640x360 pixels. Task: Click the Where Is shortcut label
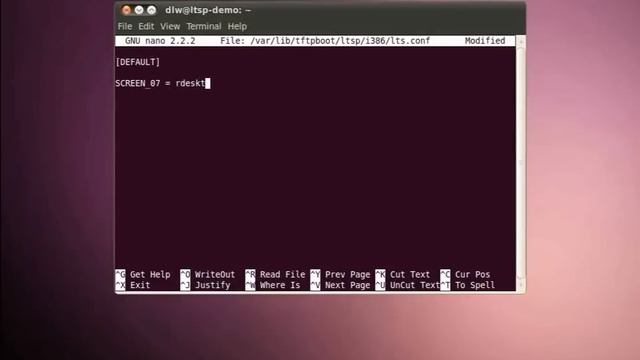(x=280, y=285)
